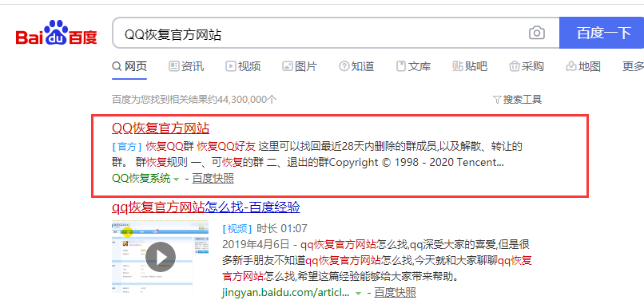Open 搜索工具 filter options
This screenshot has height=308, width=644.
tap(517, 99)
